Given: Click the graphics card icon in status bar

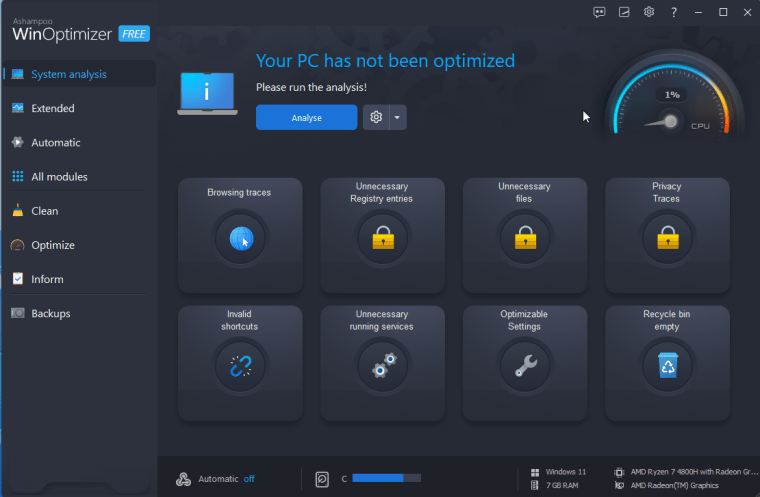Looking at the screenshot, I should [x=619, y=485].
